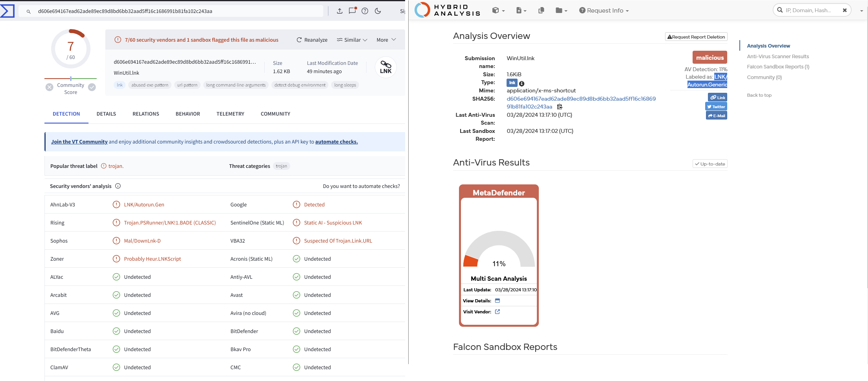This screenshot has width=868, height=381.
Task: Click the info icon next to lnk type
Action: pos(522,83)
